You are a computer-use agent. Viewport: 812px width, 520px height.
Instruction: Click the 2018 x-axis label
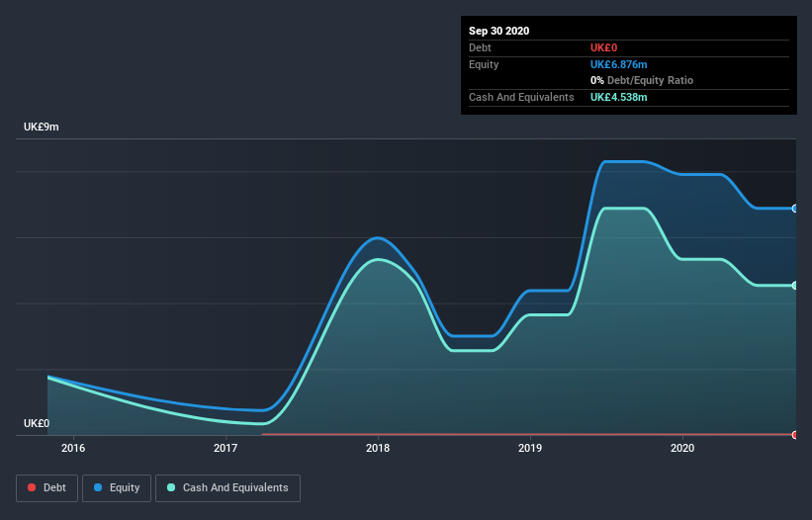[378, 448]
